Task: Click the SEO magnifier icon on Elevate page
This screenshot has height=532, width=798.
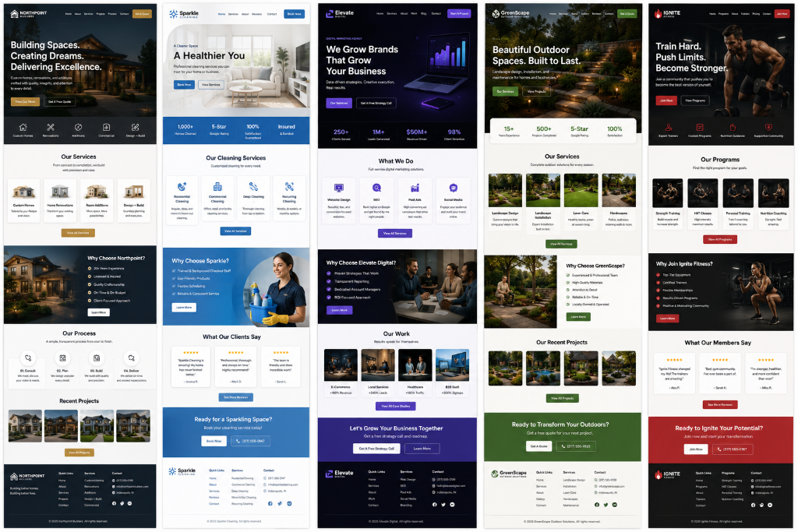Action: (x=376, y=188)
